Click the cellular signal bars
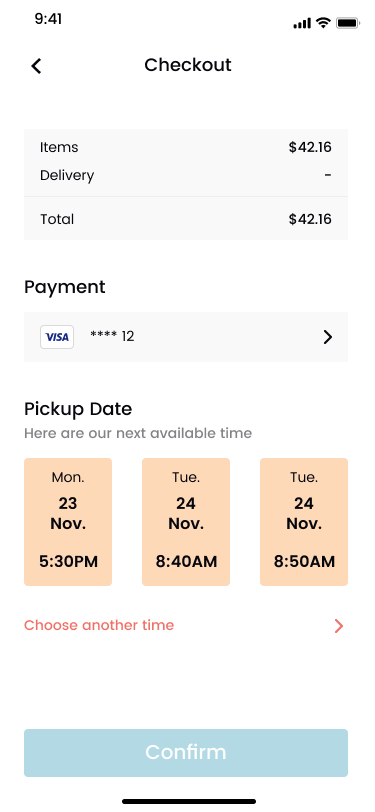 click(x=302, y=23)
